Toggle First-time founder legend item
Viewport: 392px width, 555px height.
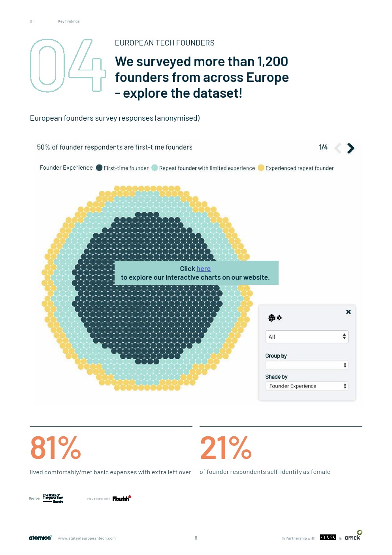[122, 168]
